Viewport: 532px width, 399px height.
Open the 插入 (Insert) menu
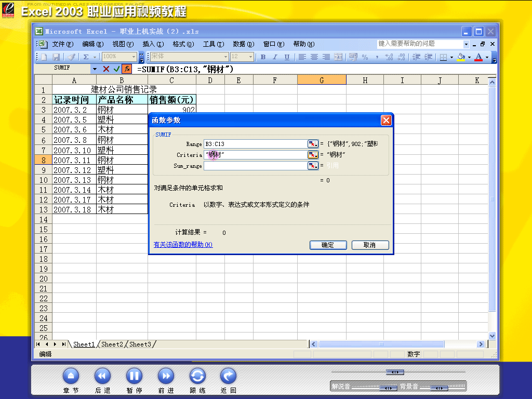pos(153,44)
